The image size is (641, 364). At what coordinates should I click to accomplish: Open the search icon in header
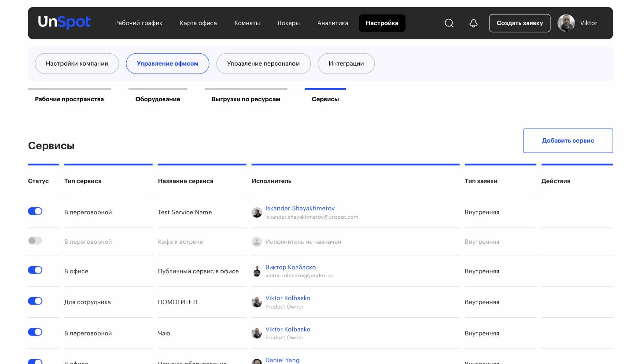[449, 23]
